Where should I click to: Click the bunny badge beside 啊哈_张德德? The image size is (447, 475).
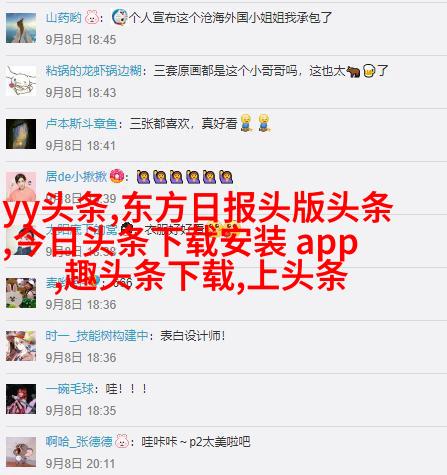tap(122, 441)
